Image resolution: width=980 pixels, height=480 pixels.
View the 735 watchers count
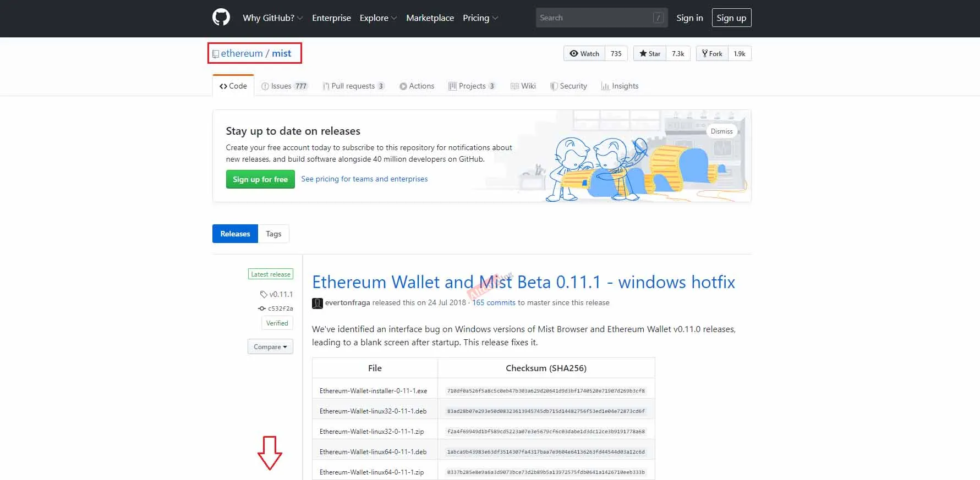(616, 53)
